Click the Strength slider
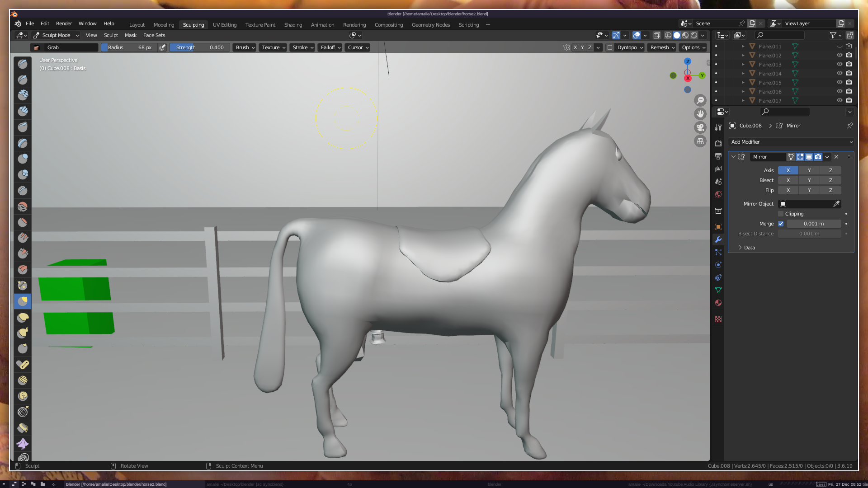 [x=199, y=47]
